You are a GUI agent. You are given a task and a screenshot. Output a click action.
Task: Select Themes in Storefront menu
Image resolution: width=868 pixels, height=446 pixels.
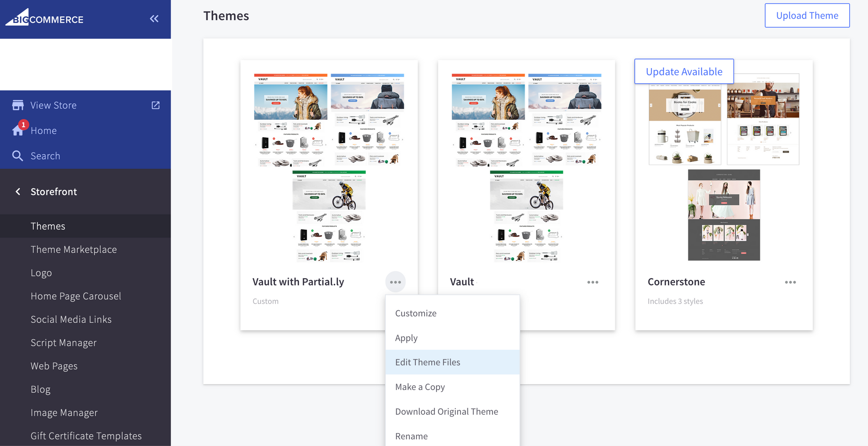pyautogui.click(x=85, y=226)
